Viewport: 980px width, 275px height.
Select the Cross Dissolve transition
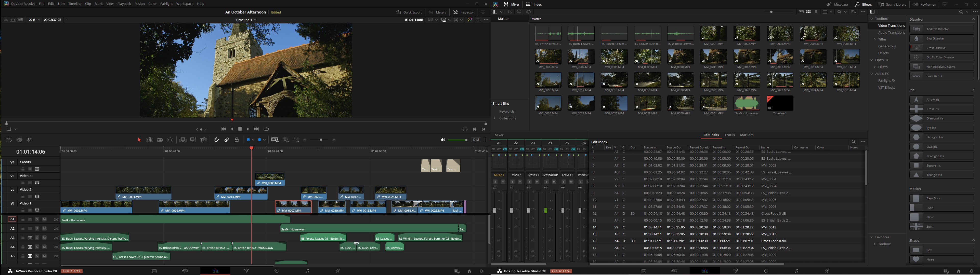[x=942, y=48]
